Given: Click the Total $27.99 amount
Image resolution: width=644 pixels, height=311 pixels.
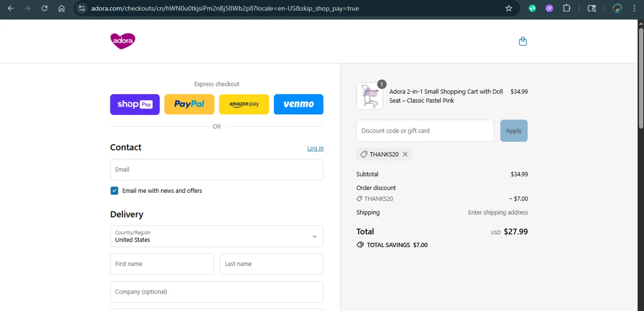Looking at the screenshot, I should pos(516,232).
